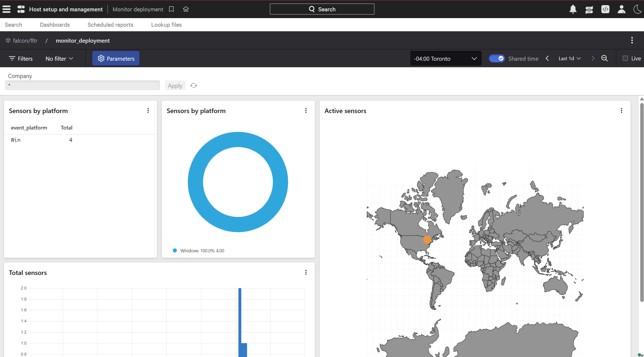
Task: Open the donut chart widget options menu
Action: [306, 110]
